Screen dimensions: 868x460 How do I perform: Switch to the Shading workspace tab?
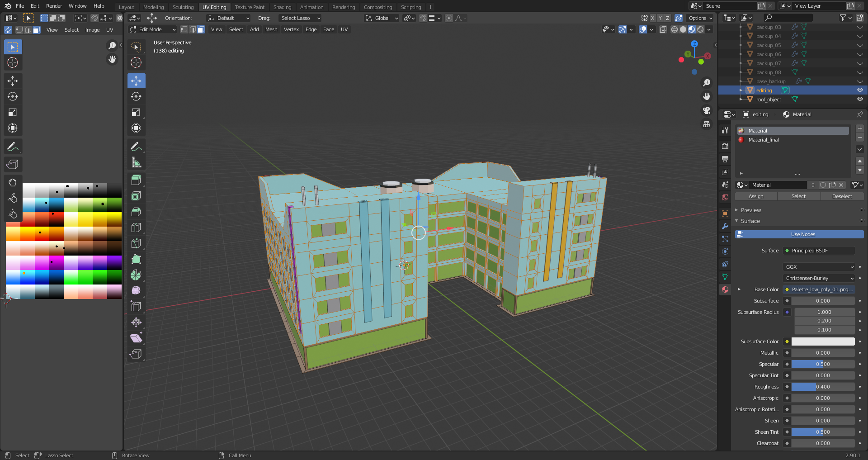coord(282,7)
